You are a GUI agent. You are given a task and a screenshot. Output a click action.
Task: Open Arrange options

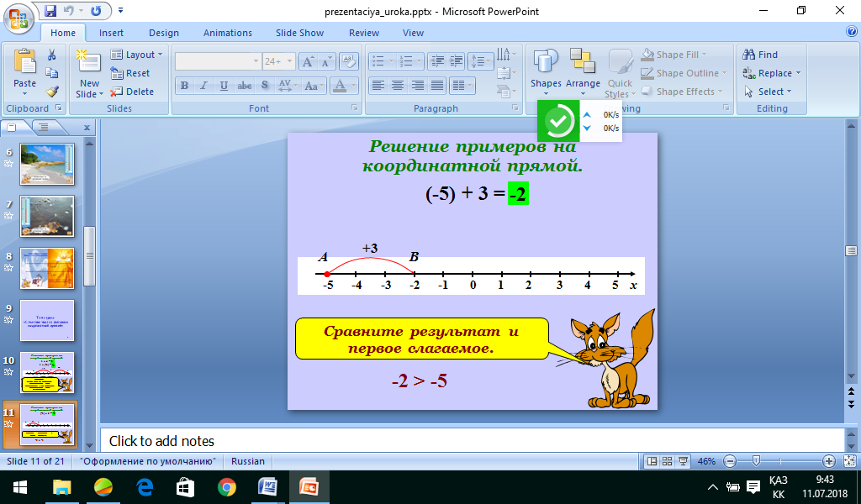[x=583, y=71]
